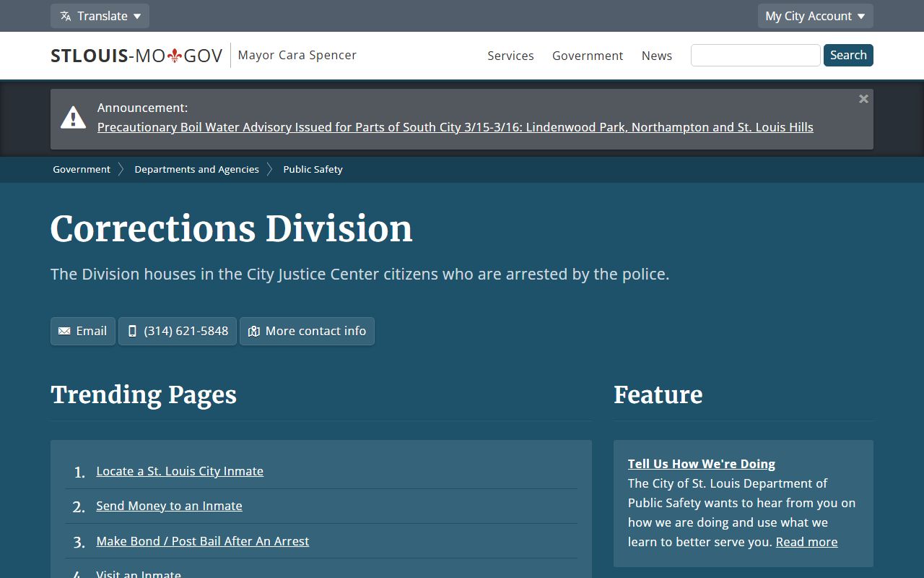
Task: Click the phone icon beside the number
Action: pos(132,331)
